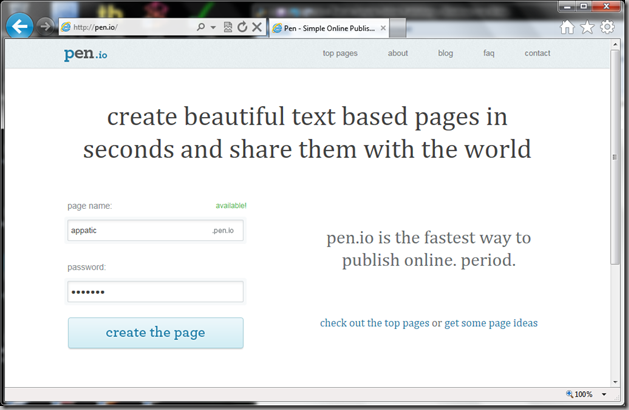
Task: Open the blog nav link
Action: pos(445,53)
